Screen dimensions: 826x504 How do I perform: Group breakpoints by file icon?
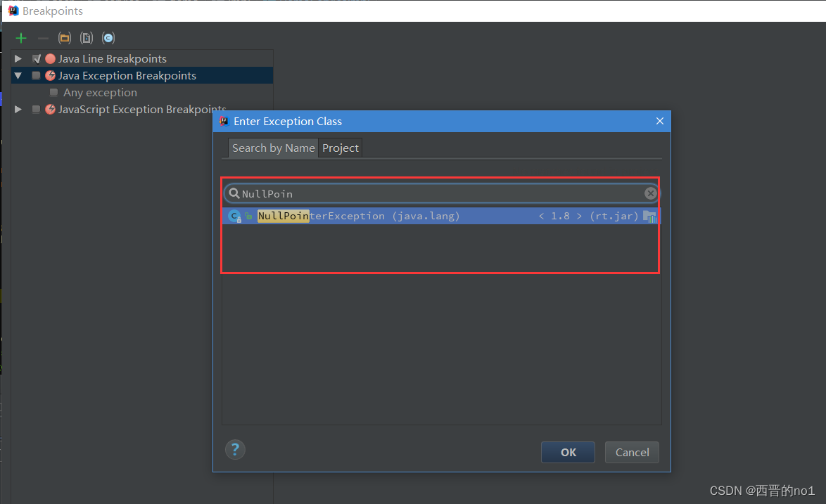[x=87, y=38]
